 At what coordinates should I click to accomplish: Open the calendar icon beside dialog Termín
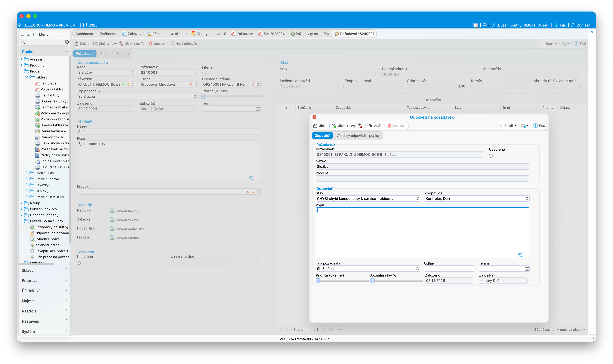527,269
